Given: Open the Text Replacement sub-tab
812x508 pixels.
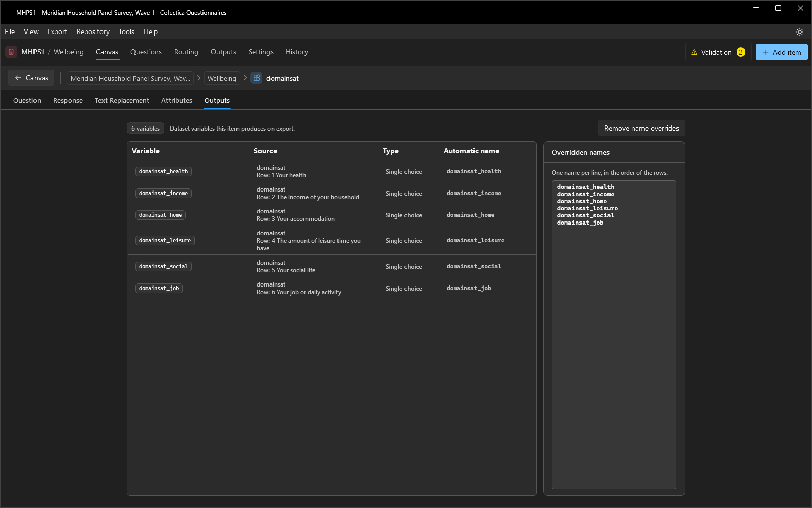Looking at the screenshot, I should 122,100.
